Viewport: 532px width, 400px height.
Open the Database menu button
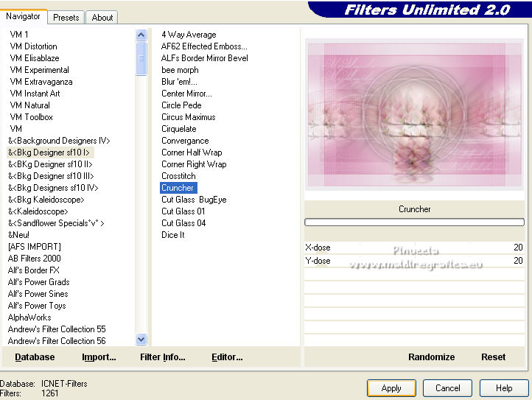(35, 357)
